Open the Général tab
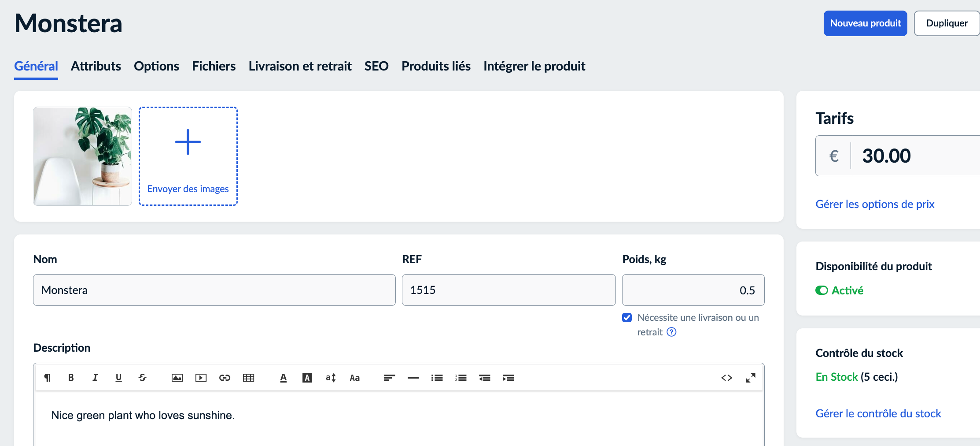 36,66
